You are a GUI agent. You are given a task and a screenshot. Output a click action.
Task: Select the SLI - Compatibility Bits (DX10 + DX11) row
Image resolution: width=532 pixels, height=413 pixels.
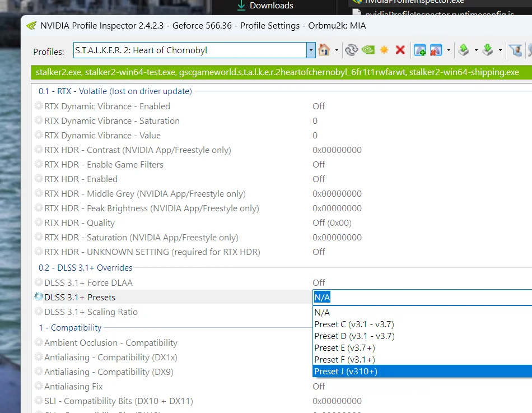281,401
